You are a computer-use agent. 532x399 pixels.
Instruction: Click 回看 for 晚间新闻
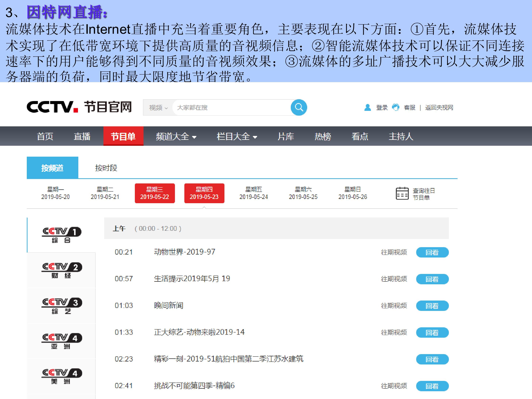(x=432, y=306)
